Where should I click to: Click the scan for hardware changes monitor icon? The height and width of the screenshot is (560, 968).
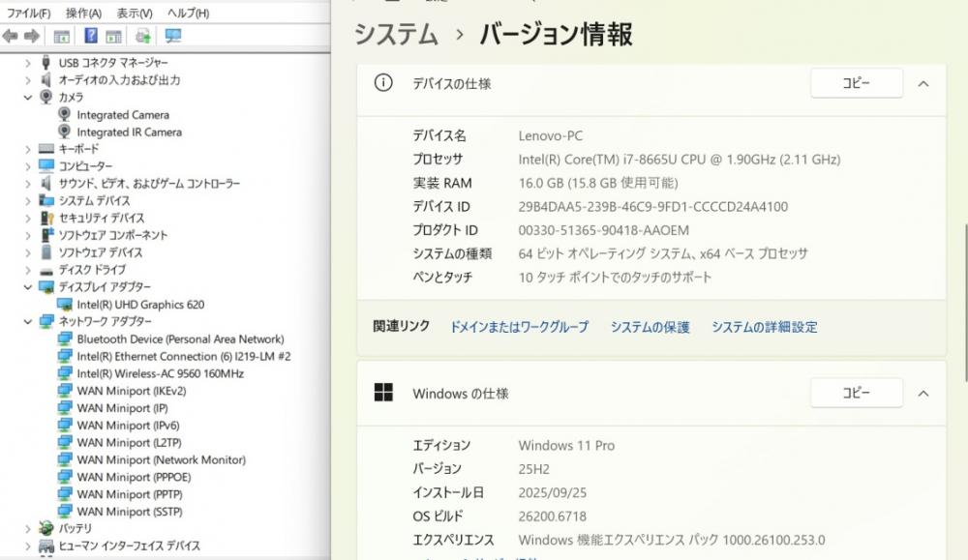click(173, 36)
